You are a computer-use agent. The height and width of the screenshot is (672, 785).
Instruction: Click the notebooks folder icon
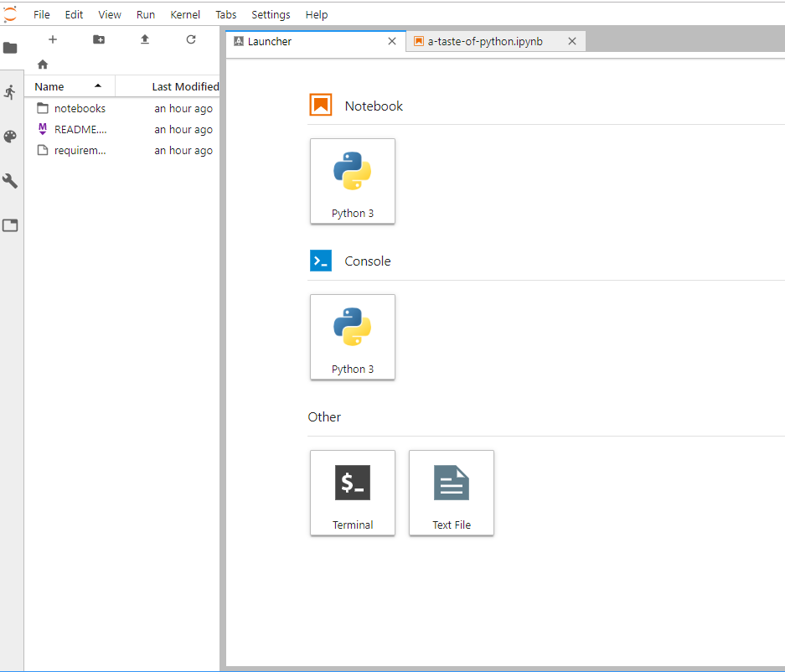[43, 108]
